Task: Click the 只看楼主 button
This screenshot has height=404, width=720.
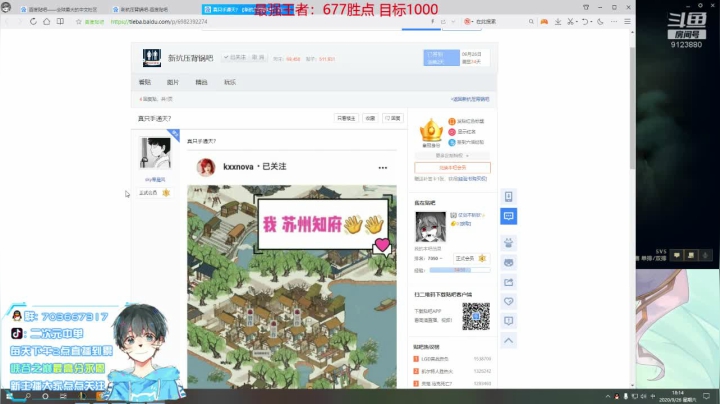Action: coord(346,118)
